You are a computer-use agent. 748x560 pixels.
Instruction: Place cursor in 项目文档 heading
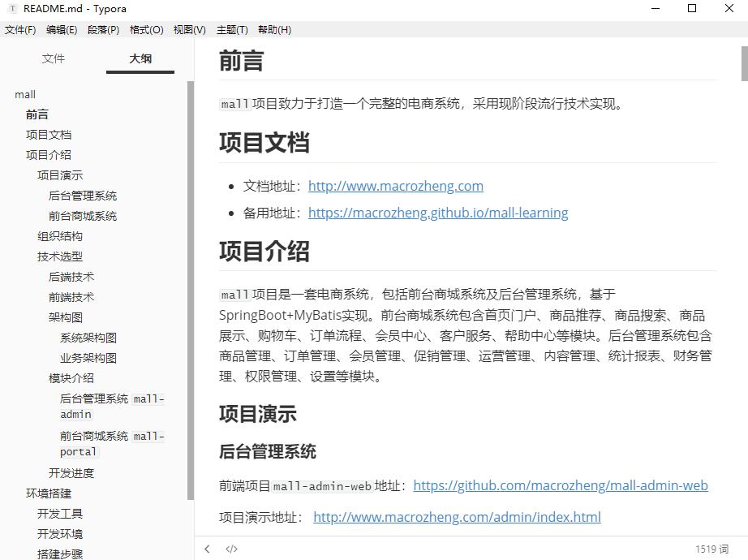[x=264, y=143]
